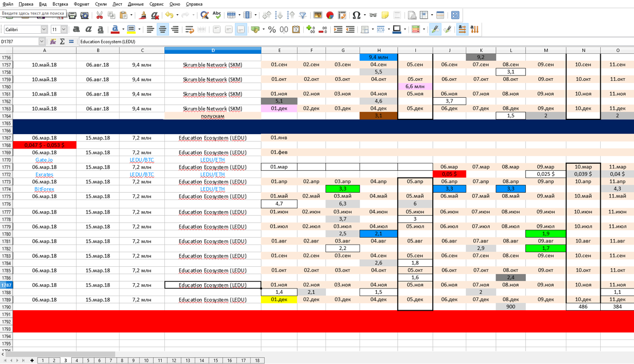634x364 pixels.
Task: Toggle Align Bottom vertical alignment
Action: pyautogui.click(x=241, y=30)
